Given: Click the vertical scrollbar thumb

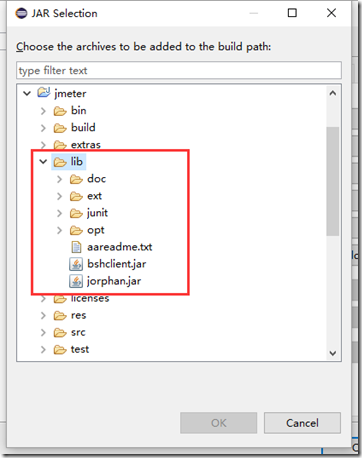Looking at the screenshot, I should (x=333, y=181).
